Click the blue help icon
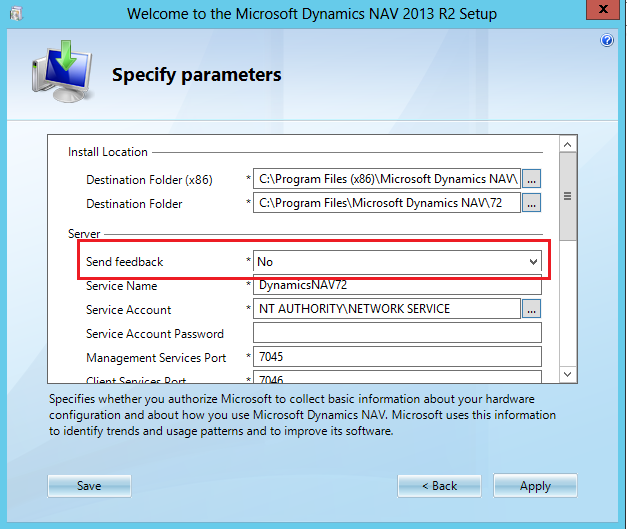The height and width of the screenshot is (529, 627). coord(606,41)
